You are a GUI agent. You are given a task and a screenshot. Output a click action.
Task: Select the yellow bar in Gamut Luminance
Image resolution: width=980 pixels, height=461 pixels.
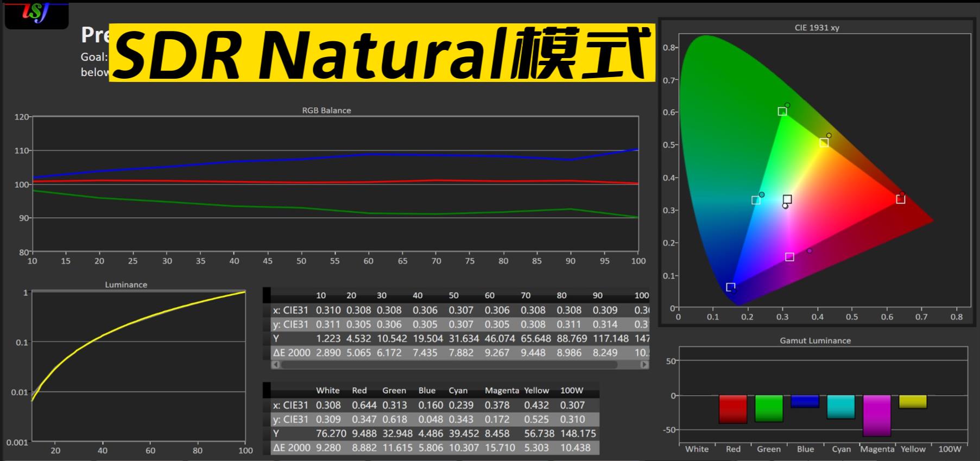coord(913,402)
